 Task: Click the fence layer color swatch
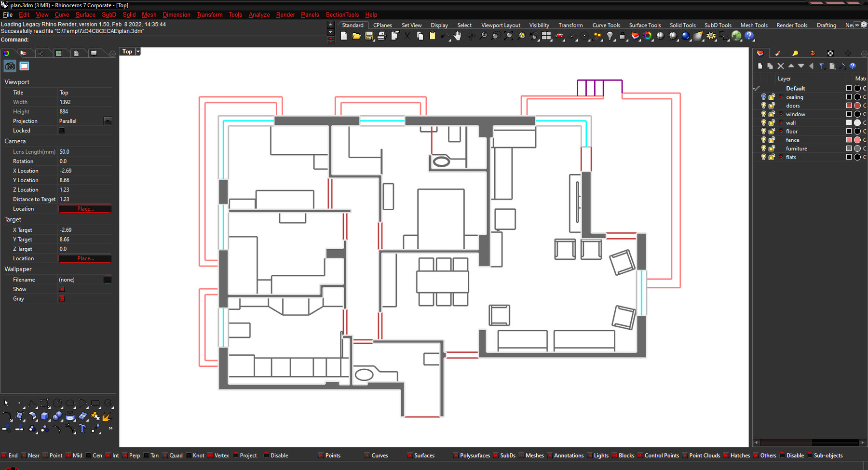849,140
